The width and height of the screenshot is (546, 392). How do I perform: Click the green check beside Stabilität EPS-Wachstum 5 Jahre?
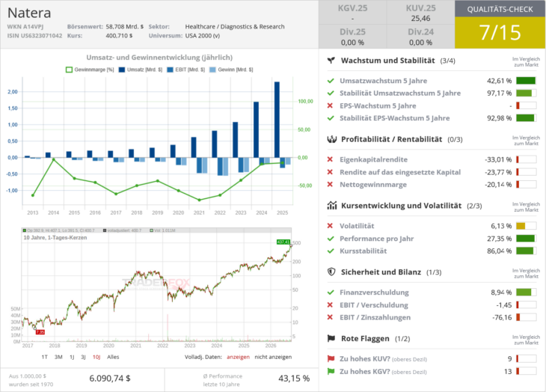click(x=331, y=118)
